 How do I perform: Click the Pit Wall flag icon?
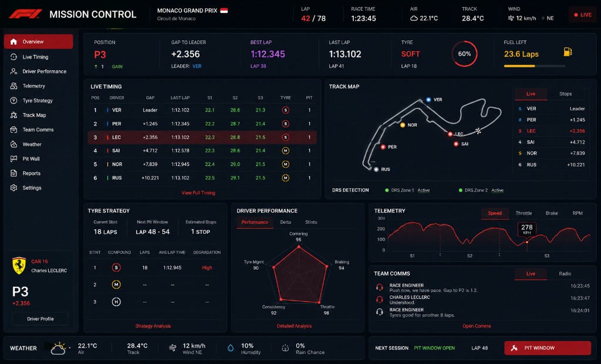point(14,158)
